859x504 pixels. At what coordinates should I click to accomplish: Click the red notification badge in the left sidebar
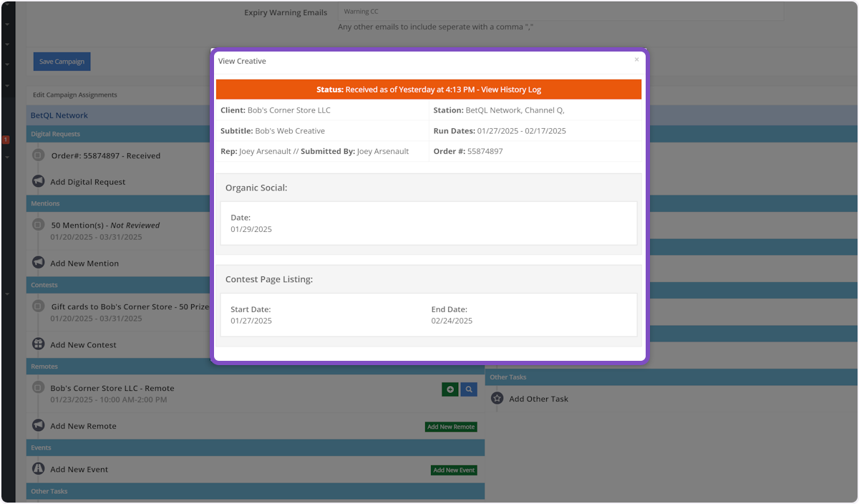pyautogui.click(x=6, y=140)
